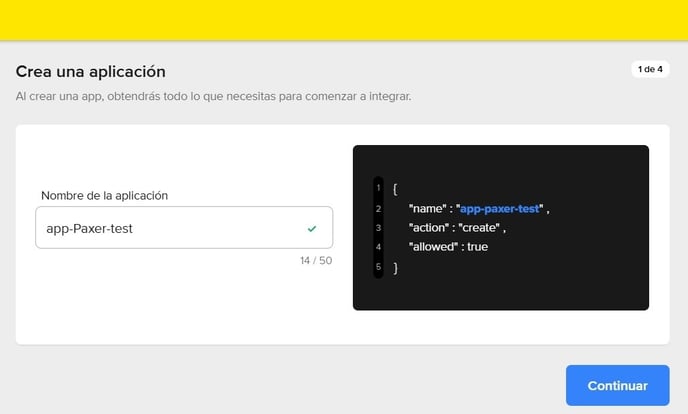Click line number 4 in the code gutter
This screenshot has width=688, height=414.
click(379, 247)
